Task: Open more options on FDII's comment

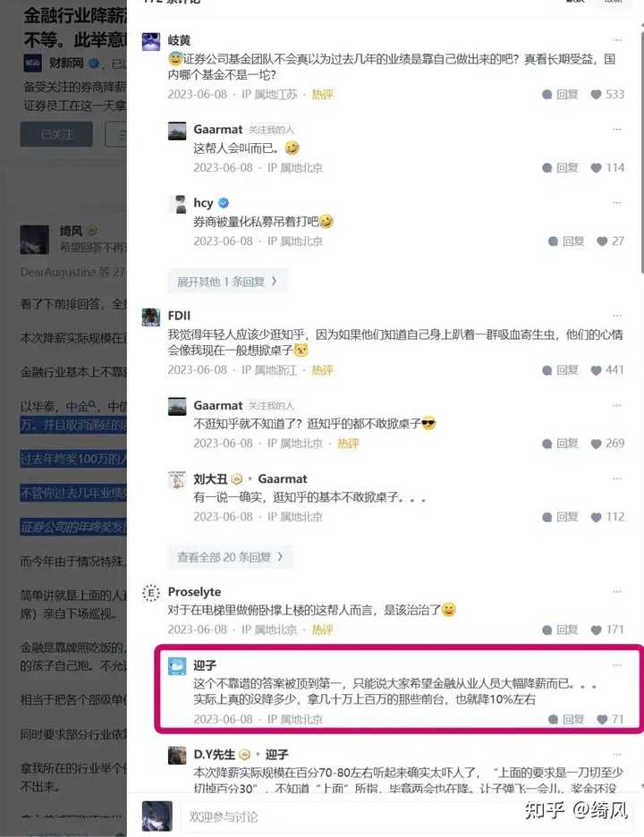Action: [x=617, y=316]
